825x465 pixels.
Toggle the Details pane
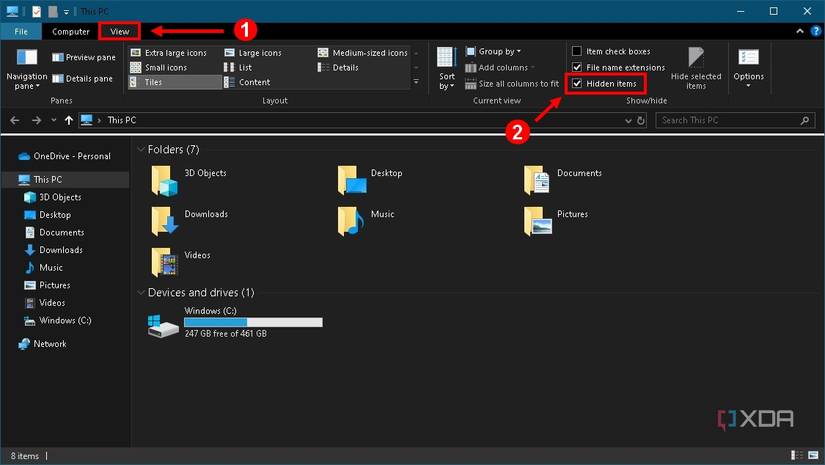83,78
